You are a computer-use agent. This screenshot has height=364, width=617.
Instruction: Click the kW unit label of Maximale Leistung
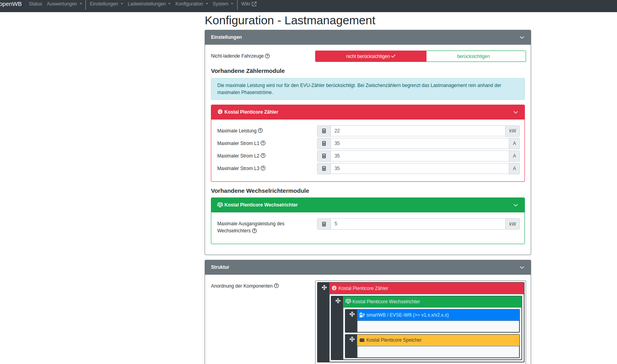pyautogui.click(x=512, y=131)
